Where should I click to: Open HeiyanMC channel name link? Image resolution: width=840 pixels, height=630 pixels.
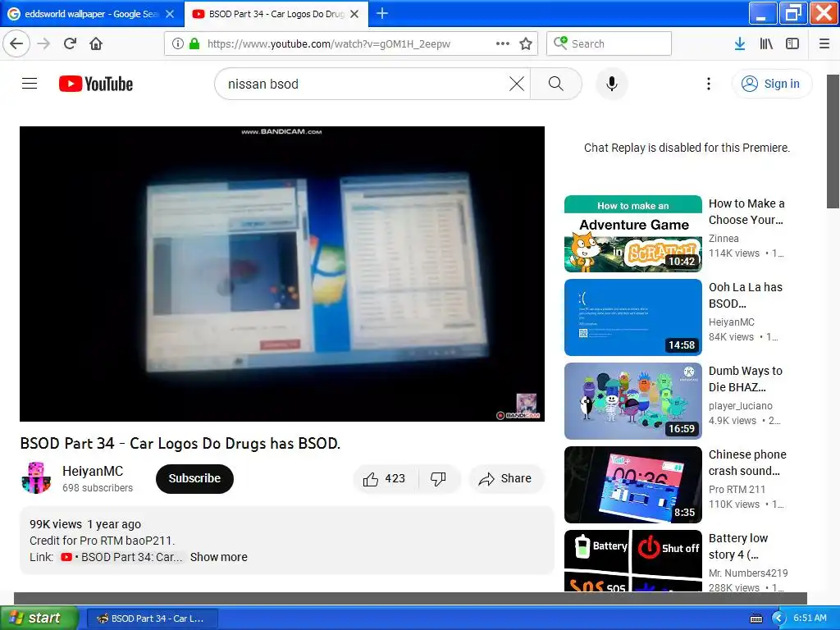click(x=93, y=471)
